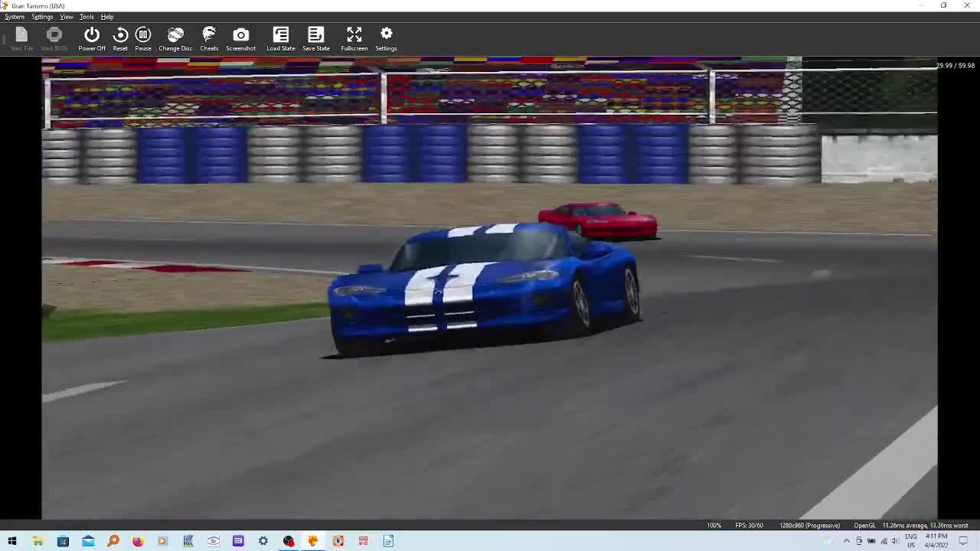This screenshot has width=980, height=551.
Task: Open the Mail app from the taskbar
Action: pyautogui.click(x=88, y=541)
